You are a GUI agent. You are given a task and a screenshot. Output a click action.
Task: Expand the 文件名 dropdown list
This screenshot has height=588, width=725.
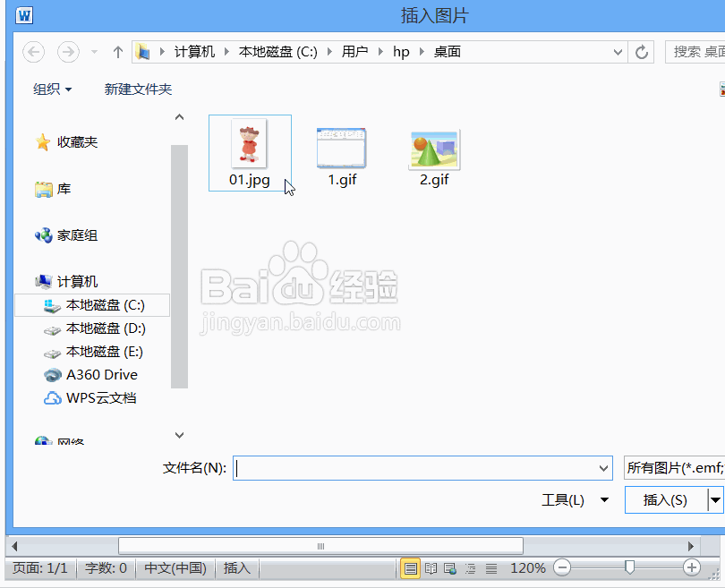(x=603, y=468)
